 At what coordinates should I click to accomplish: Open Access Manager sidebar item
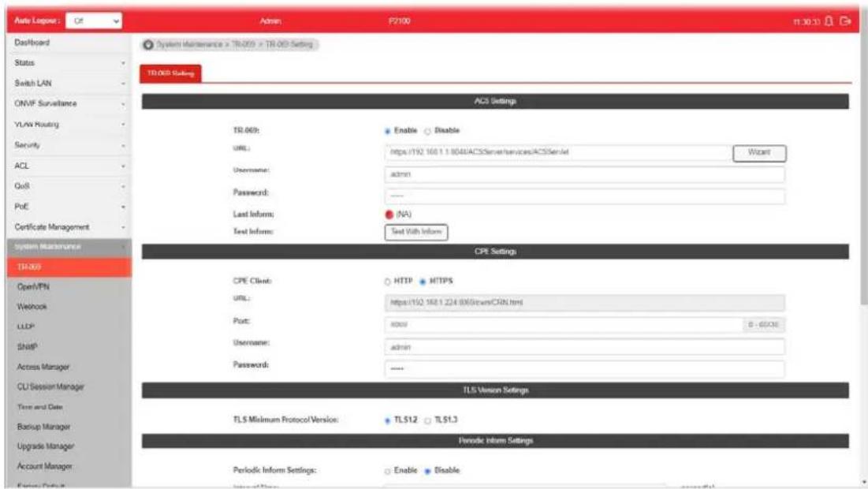pos(69,367)
